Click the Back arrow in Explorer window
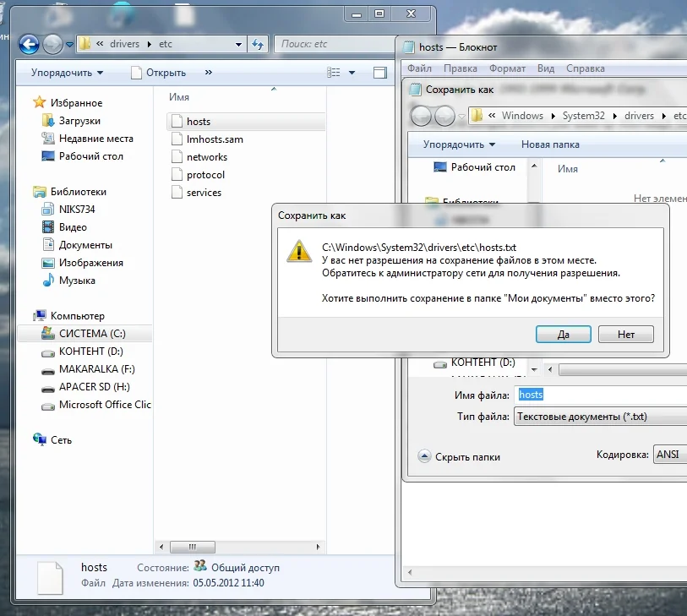This screenshot has height=616, width=687. coord(29,44)
